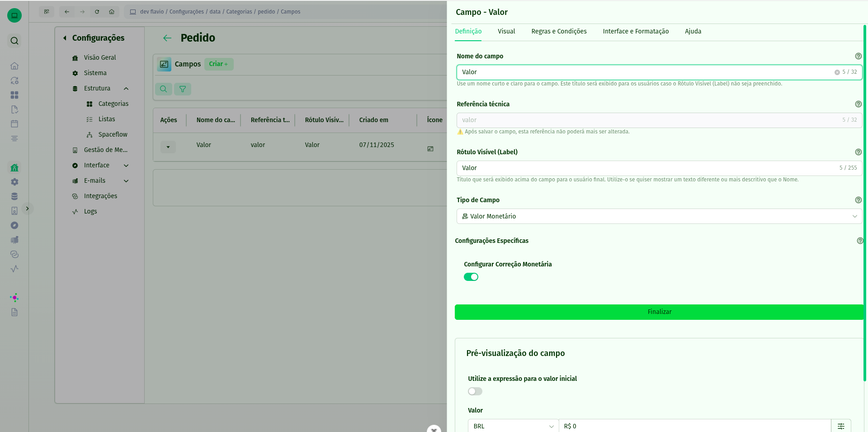
Task: Click the search magnifier icon in left sidebar
Action: coord(14,41)
